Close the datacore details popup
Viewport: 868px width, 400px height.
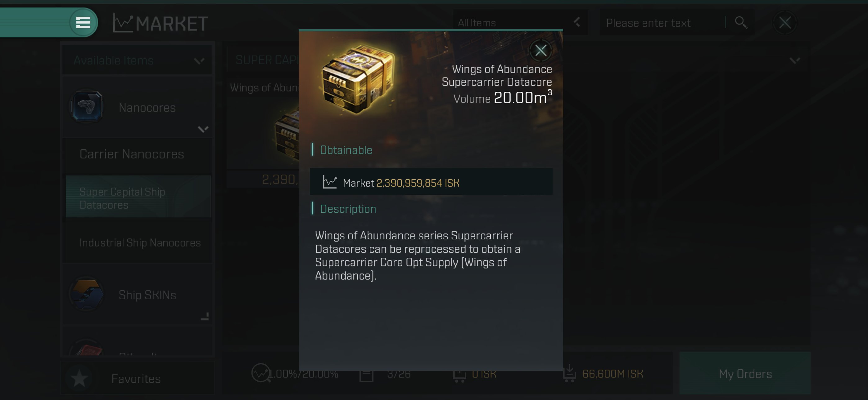coord(540,51)
